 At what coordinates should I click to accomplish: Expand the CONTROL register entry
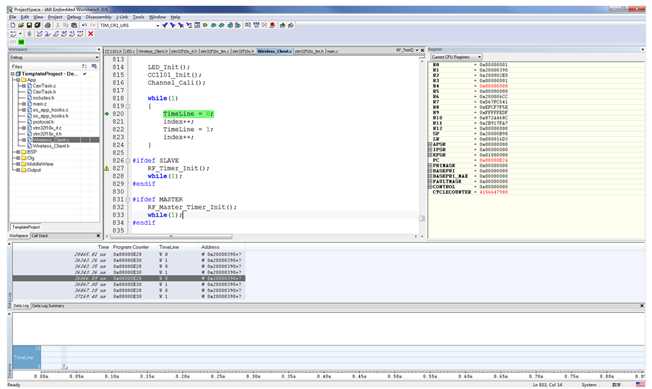[430, 187]
